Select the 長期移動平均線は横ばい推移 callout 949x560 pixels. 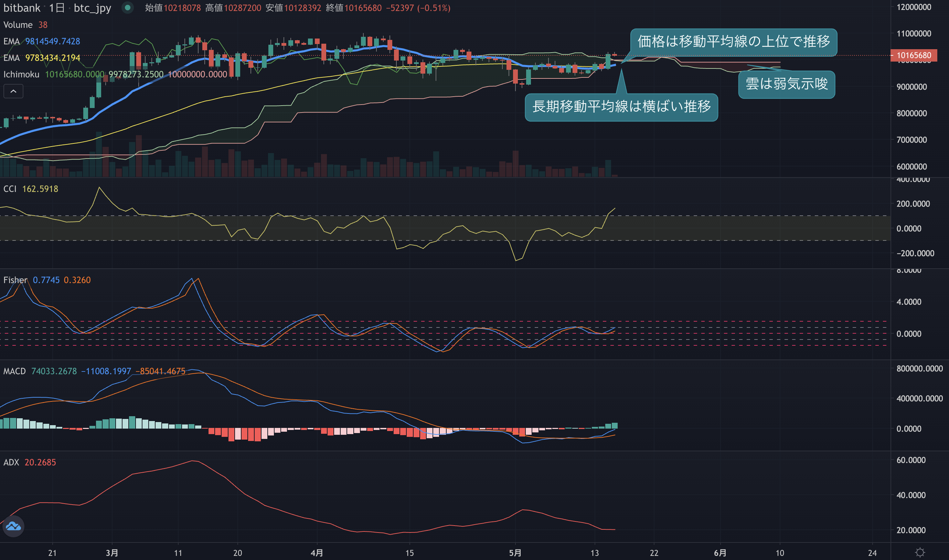point(621,107)
